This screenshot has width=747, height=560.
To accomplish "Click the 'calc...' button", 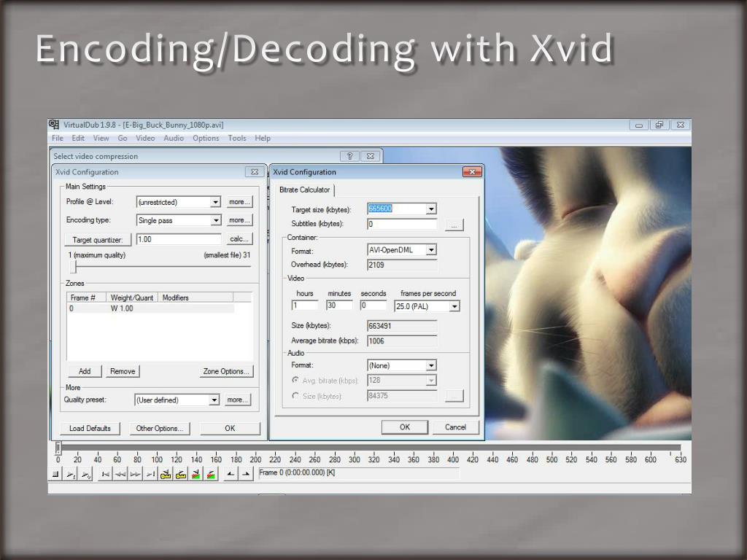I will coord(239,238).
